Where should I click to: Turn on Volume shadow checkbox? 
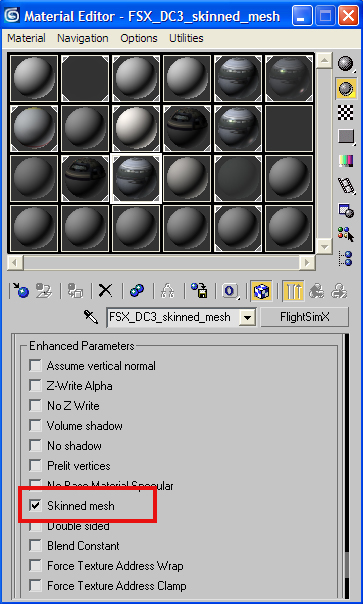(x=35, y=426)
